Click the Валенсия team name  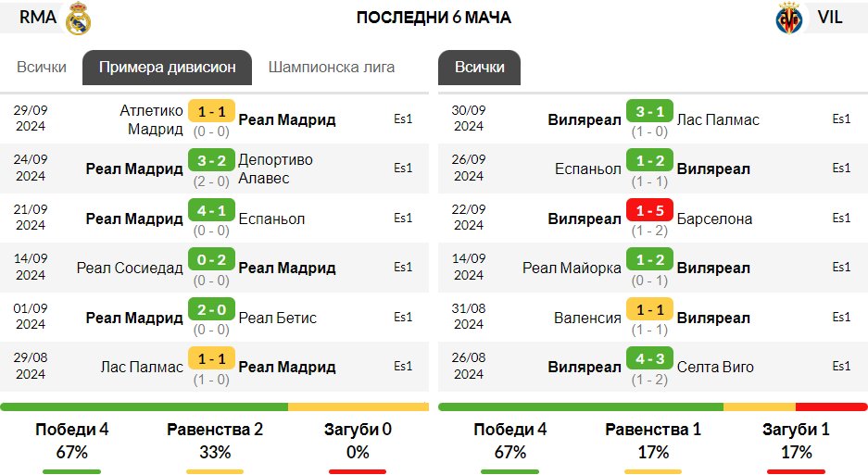click(587, 318)
